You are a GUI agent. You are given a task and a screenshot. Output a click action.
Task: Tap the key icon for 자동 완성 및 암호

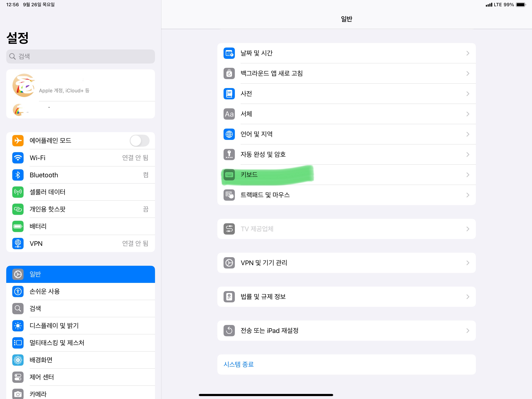229,154
